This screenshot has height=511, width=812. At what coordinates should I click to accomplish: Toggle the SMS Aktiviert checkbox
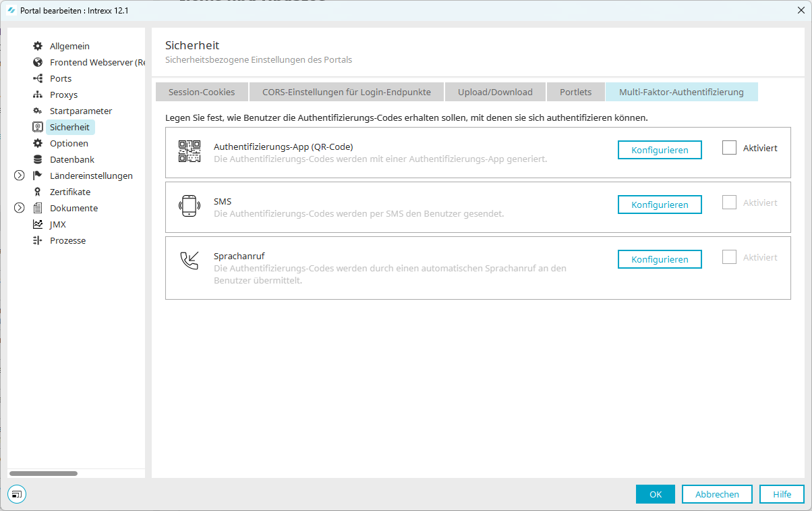(x=729, y=203)
